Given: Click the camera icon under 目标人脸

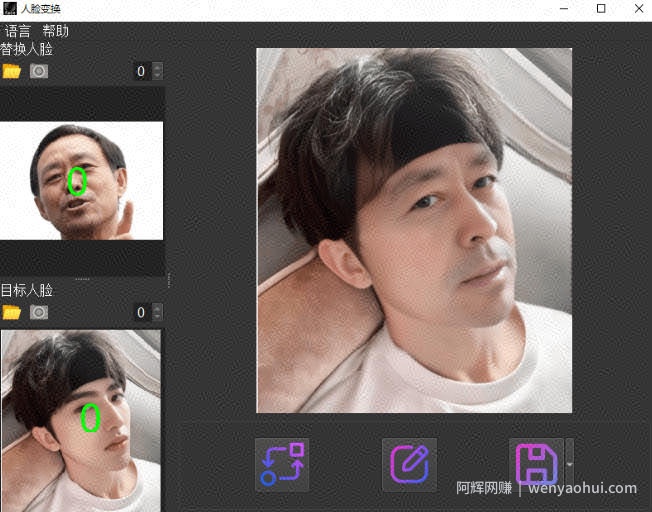Looking at the screenshot, I should (x=39, y=312).
